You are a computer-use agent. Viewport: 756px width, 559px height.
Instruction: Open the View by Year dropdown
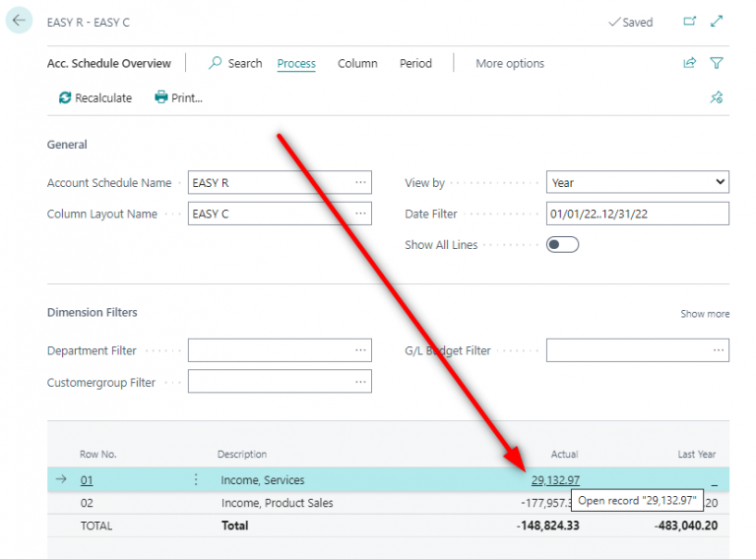coord(638,183)
